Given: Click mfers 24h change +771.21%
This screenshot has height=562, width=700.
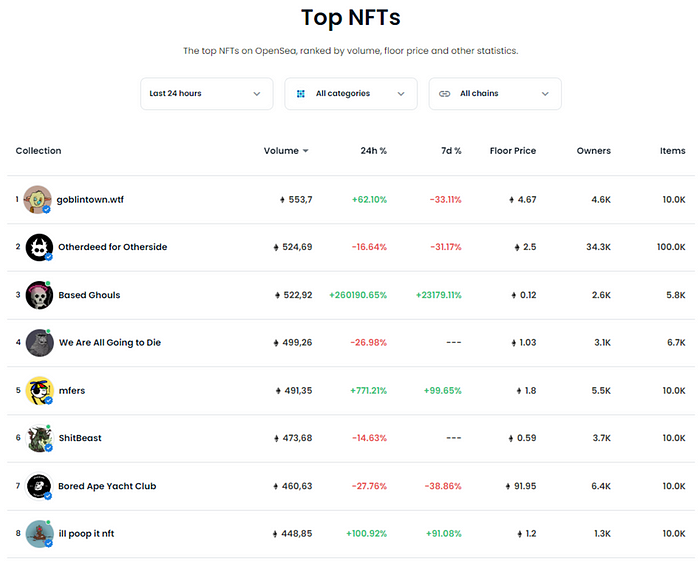Looking at the screenshot, I should tap(369, 391).
